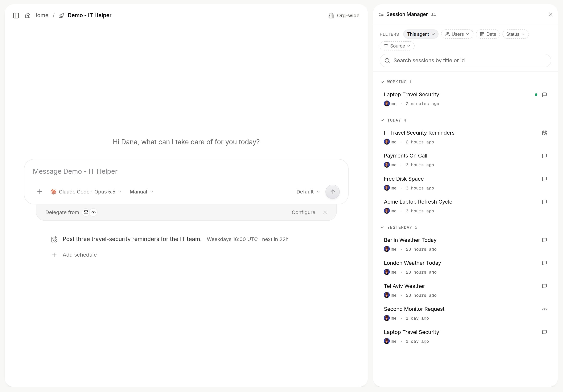Open Berlin Weather Today session
This screenshot has height=392, width=563.
[465, 244]
